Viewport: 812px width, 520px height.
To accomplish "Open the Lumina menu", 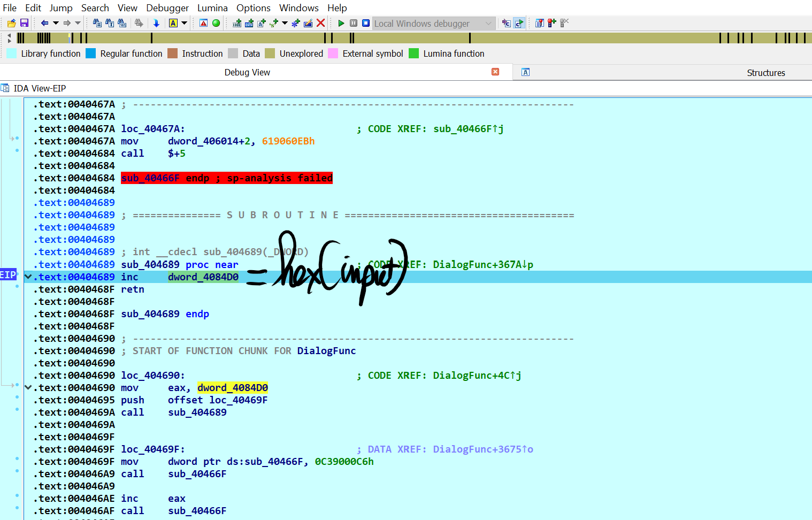I will (212, 8).
